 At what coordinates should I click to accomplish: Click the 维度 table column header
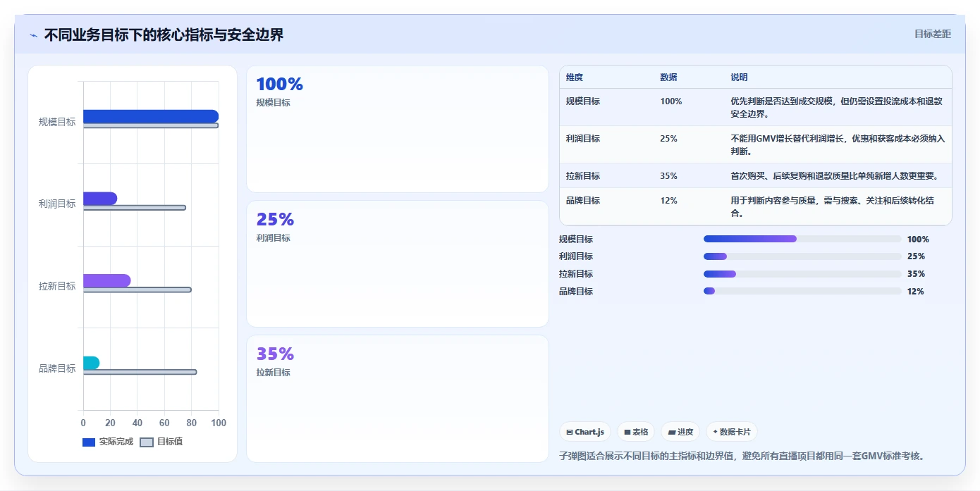tap(575, 77)
